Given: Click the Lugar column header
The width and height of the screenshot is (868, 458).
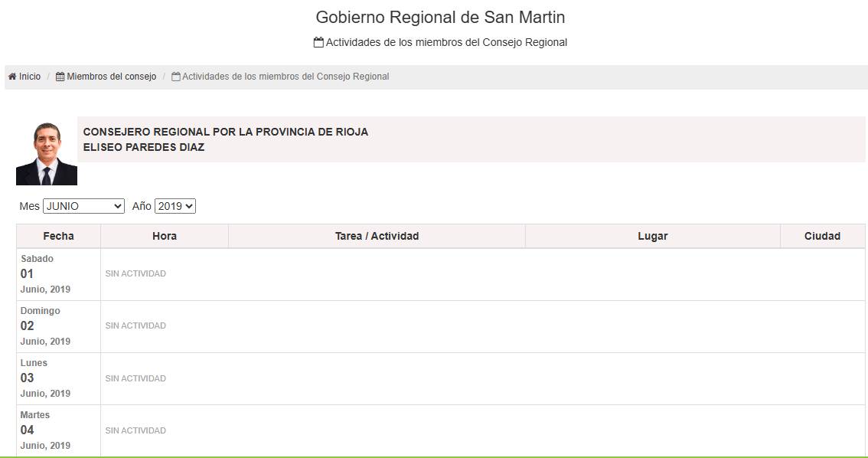Looking at the screenshot, I should coord(653,236).
